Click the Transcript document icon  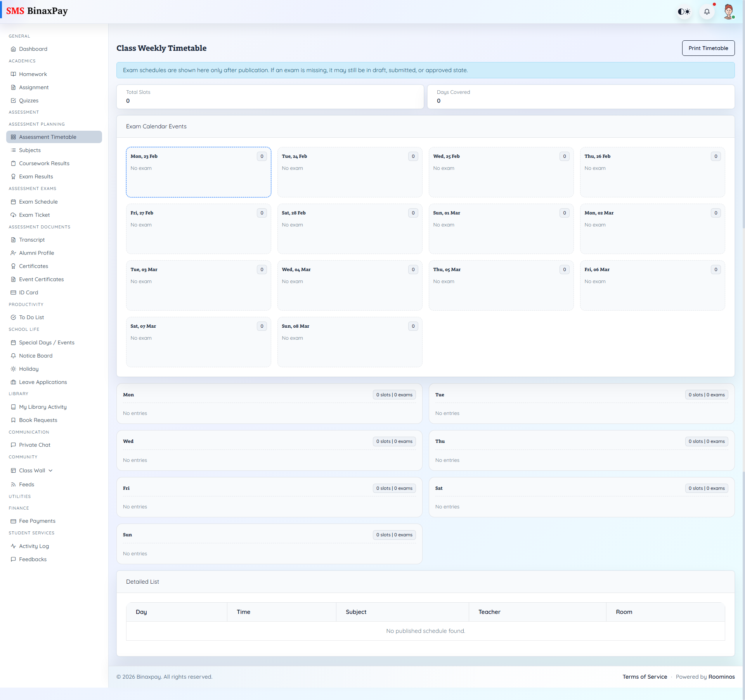(x=14, y=240)
